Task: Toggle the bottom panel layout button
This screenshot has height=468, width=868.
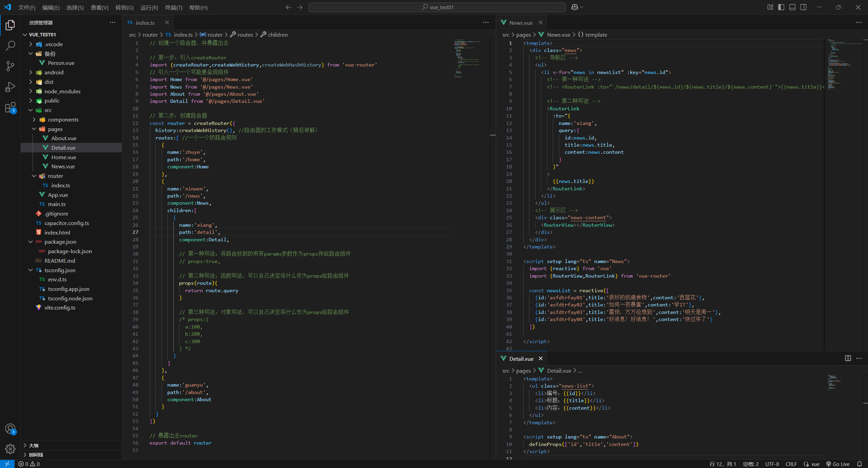Action: [792, 7]
